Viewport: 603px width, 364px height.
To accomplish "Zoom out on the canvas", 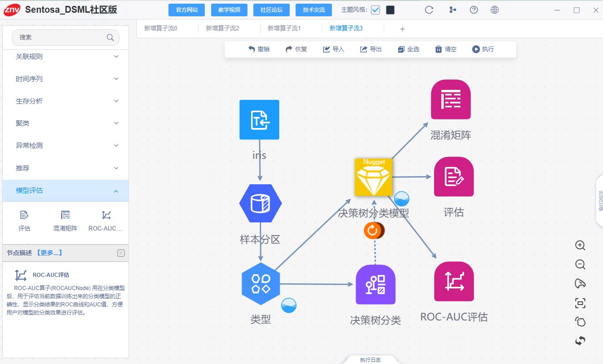I will (580, 265).
